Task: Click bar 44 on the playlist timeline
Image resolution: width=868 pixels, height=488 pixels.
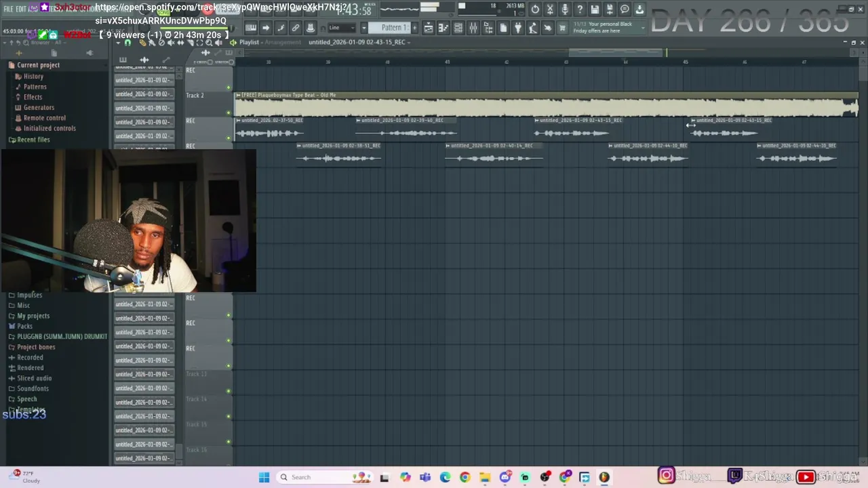Action: 625,62
